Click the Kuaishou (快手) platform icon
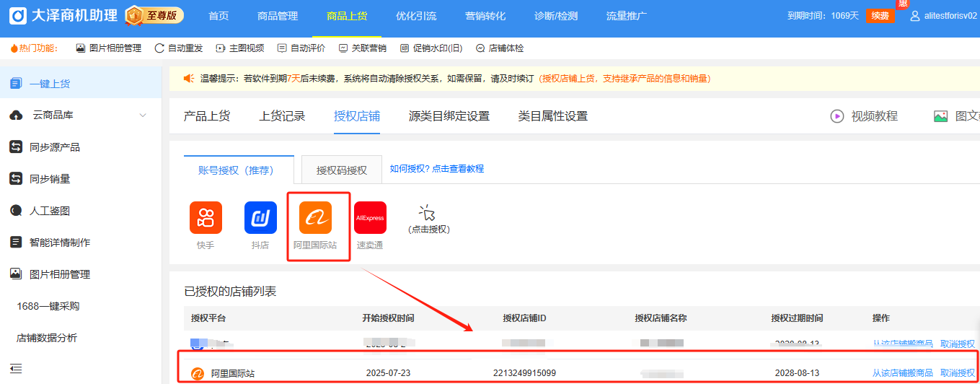 206,218
